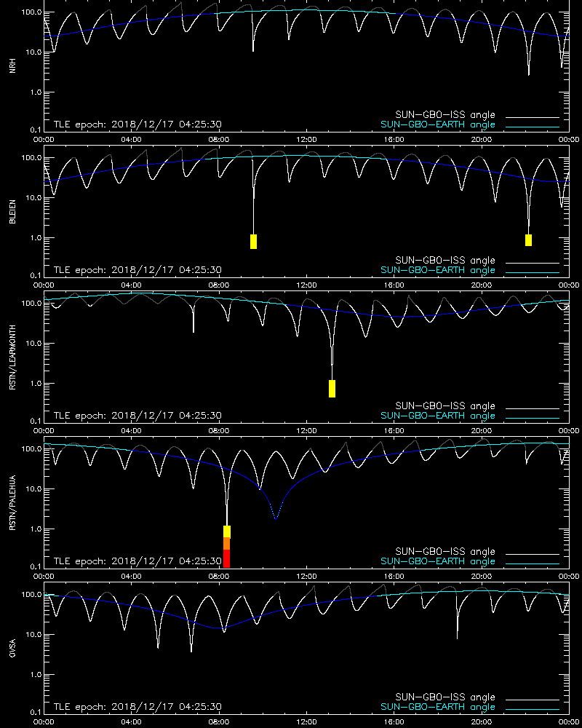This screenshot has width=582, height=728.
Task: Click the TLE epoch text in the NRH plot
Action: 137,124
